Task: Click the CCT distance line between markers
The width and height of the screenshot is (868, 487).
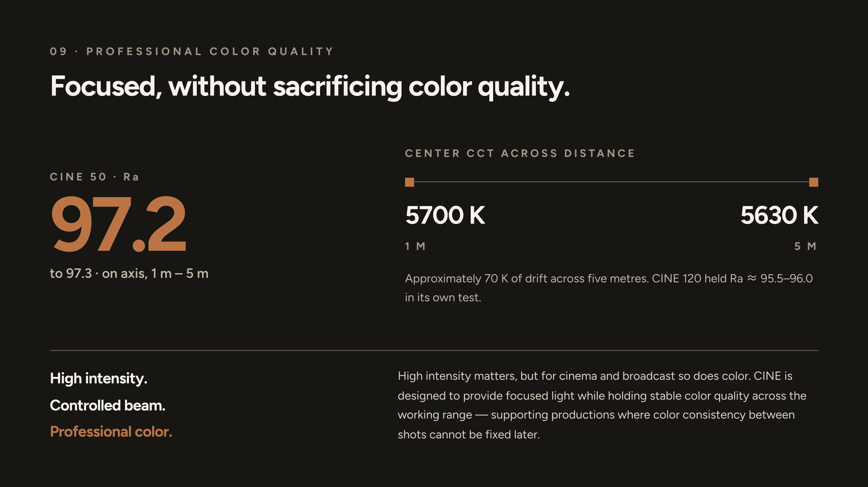Action: [611, 182]
